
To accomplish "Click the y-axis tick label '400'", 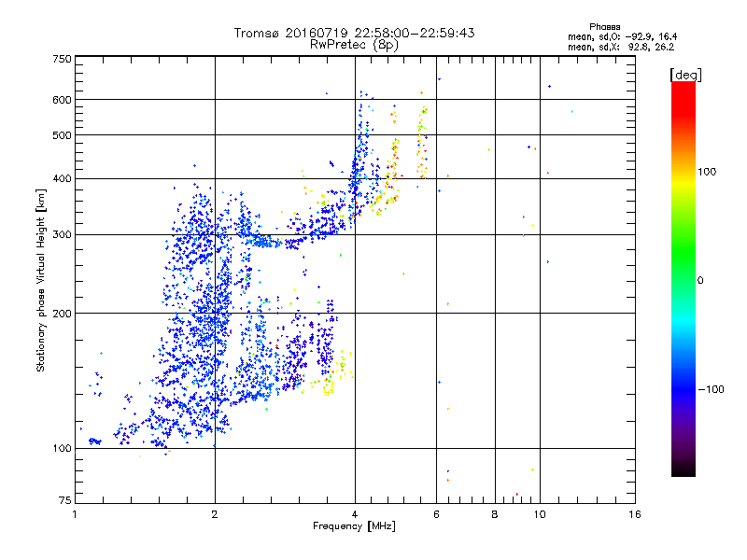I will pyautogui.click(x=62, y=179).
